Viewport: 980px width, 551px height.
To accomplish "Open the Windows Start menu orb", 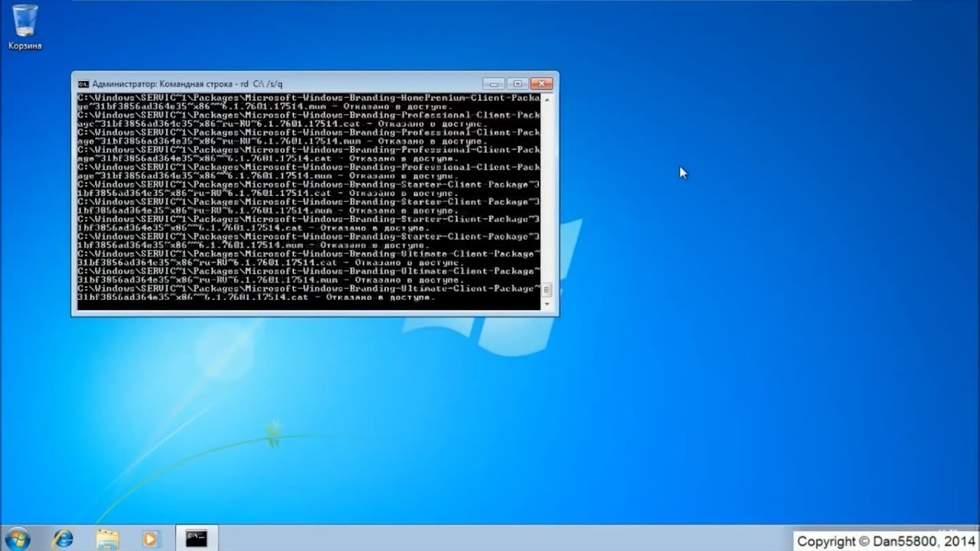I will pyautogui.click(x=17, y=539).
